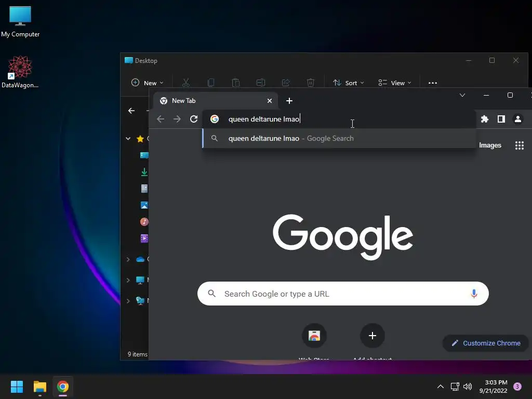
Task: Select the Downloads folder in Explorer sidebar
Action: (x=144, y=172)
